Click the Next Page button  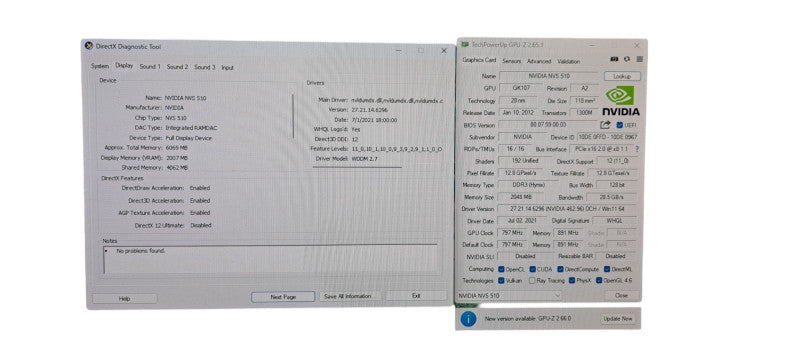pos(283,297)
